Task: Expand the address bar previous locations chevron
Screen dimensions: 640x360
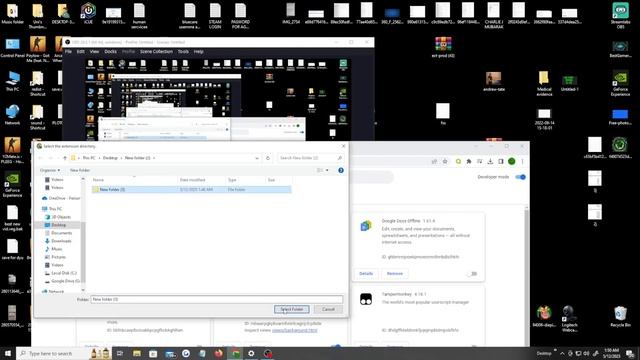Action: tap(257, 158)
